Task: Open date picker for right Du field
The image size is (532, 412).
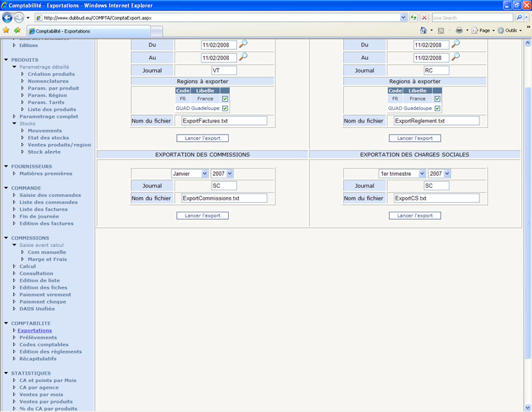Action: tap(456, 44)
